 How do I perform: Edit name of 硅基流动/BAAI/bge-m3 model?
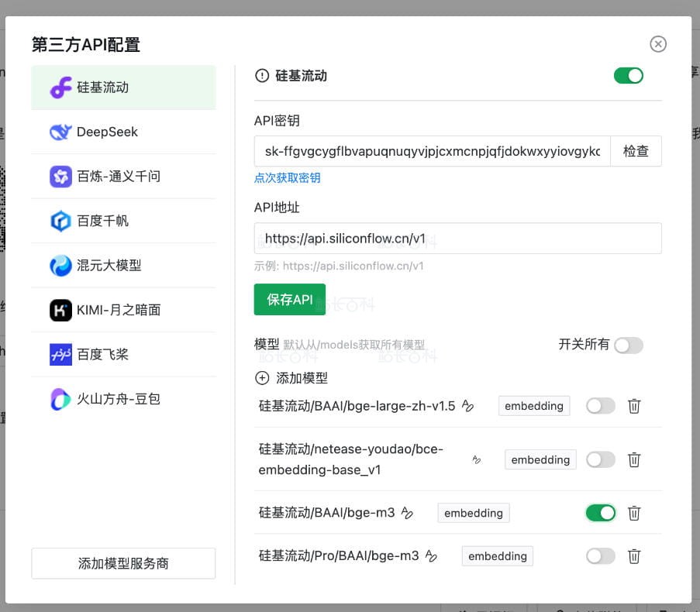pyautogui.click(x=407, y=513)
